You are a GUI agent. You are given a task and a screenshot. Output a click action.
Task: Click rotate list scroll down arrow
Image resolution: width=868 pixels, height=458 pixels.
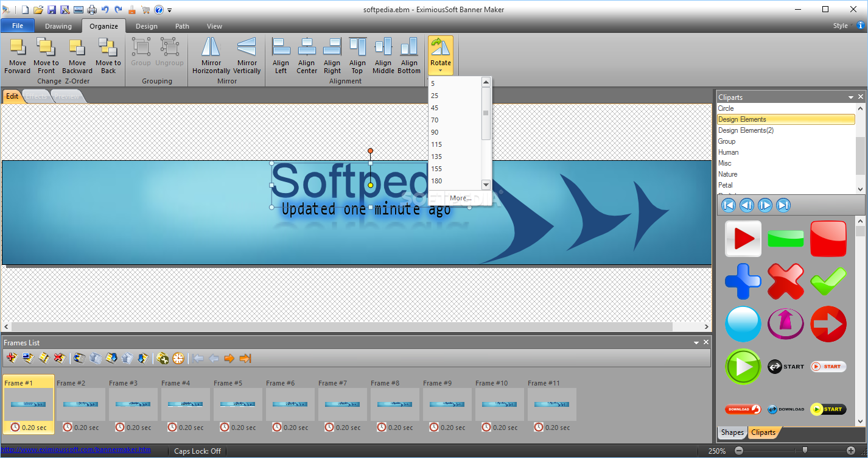point(486,185)
